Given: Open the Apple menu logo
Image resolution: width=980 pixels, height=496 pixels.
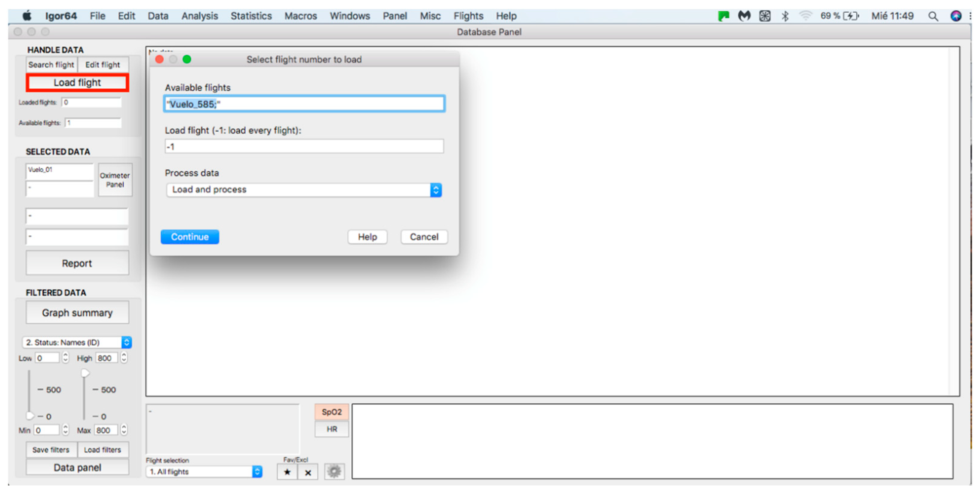Looking at the screenshot, I should point(27,16).
